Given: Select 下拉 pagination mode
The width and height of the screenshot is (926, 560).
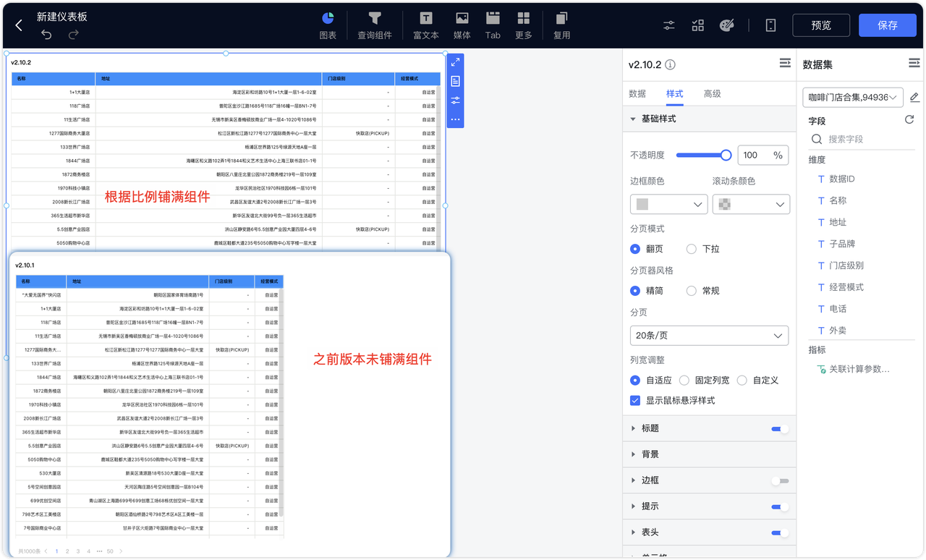Looking at the screenshot, I should (692, 249).
